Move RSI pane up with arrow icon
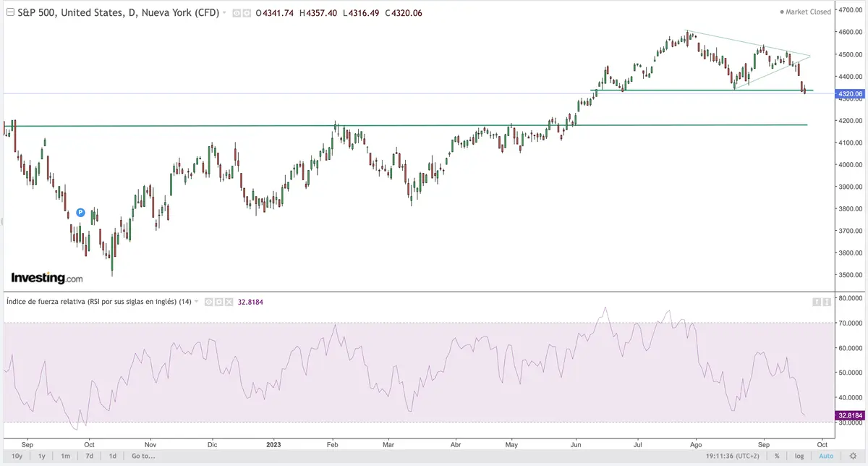The height and width of the screenshot is (466, 868). [815, 302]
